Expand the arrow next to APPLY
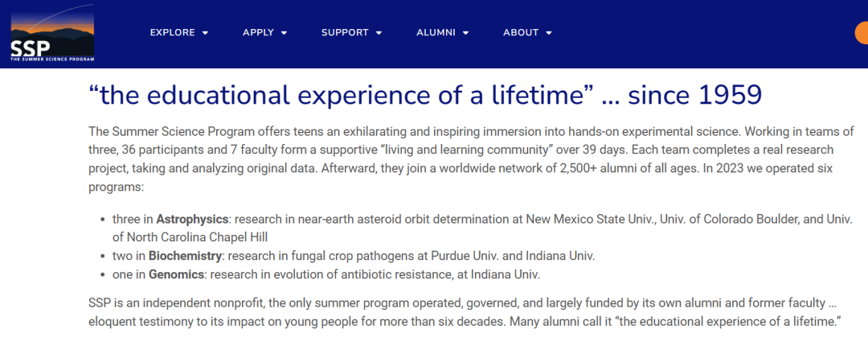This screenshot has width=868, height=358. [284, 33]
